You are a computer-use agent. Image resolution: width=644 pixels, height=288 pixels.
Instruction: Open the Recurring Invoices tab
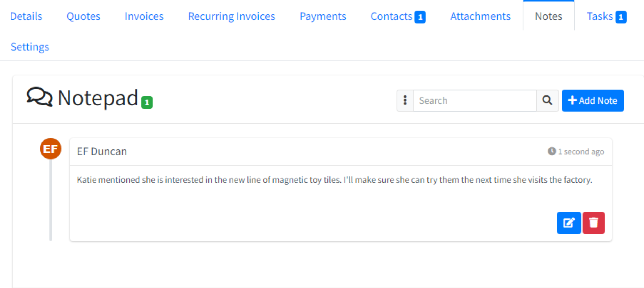click(x=231, y=16)
